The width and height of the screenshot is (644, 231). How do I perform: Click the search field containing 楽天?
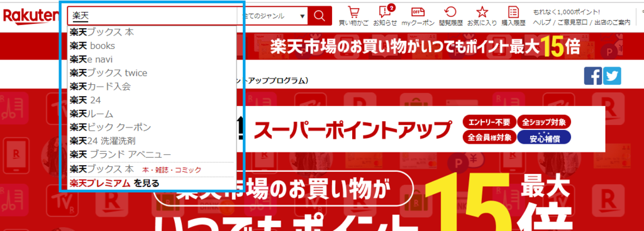(152, 16)
